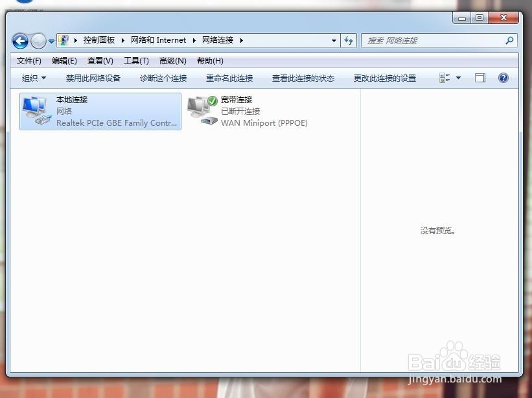Click the Help question mark icon
Viewport: 532px width, 398px height.
(503, 78)
